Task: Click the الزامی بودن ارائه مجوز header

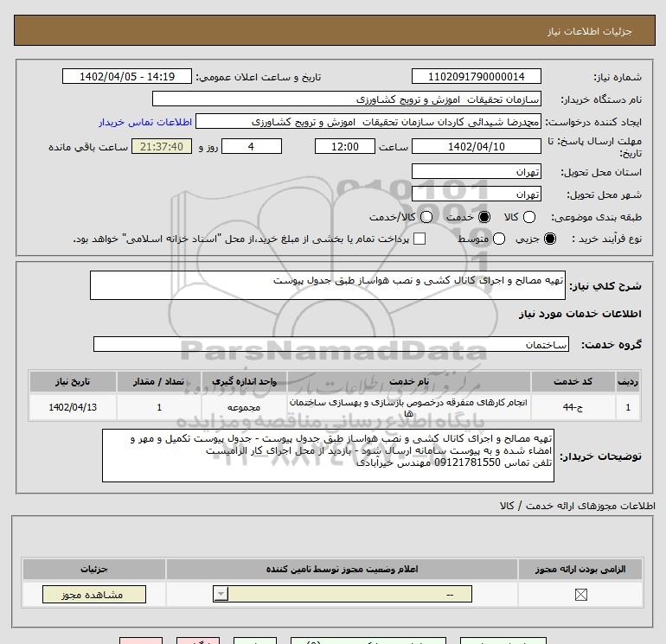Action: [580, 569]
